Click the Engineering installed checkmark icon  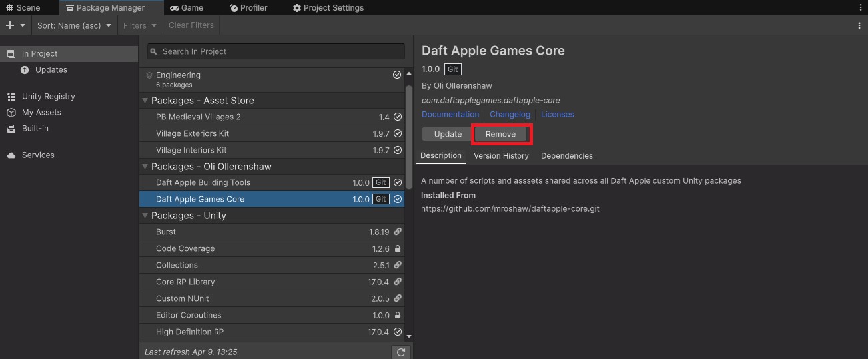[397, 75]
